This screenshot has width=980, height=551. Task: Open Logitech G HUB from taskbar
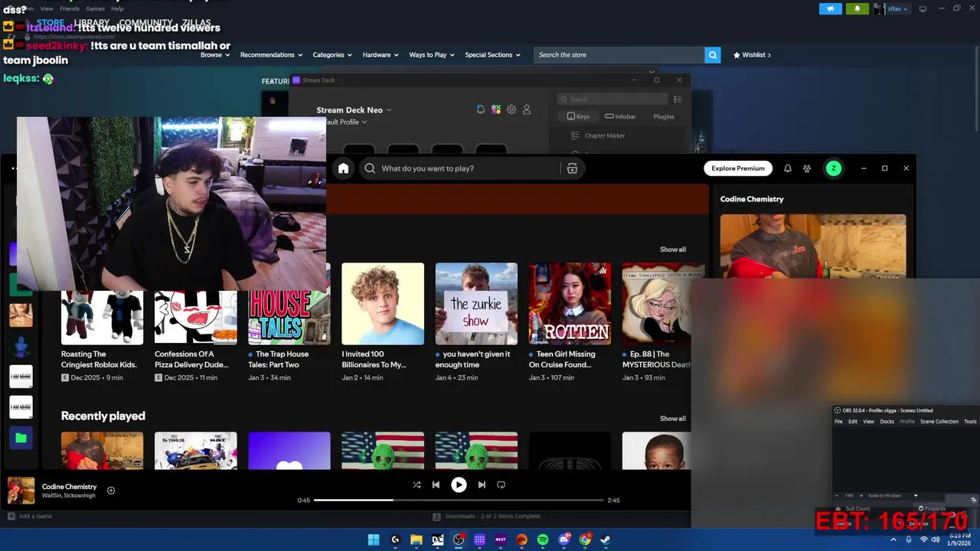[x=395, y=540]
